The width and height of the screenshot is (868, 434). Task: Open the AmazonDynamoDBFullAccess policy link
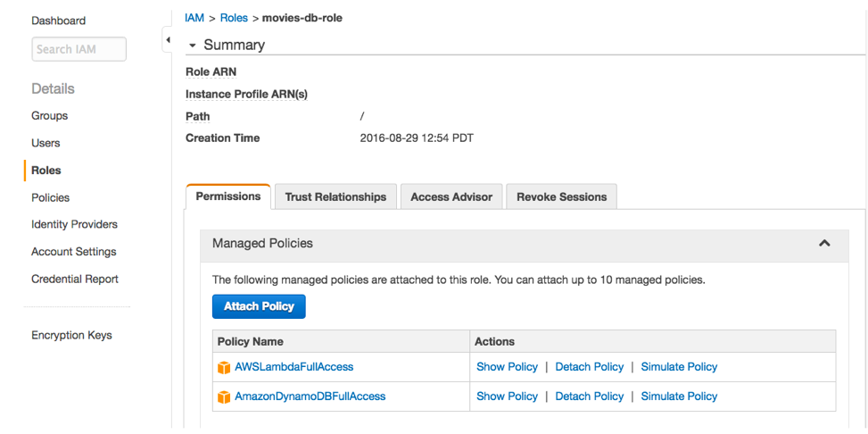(310, 396)
